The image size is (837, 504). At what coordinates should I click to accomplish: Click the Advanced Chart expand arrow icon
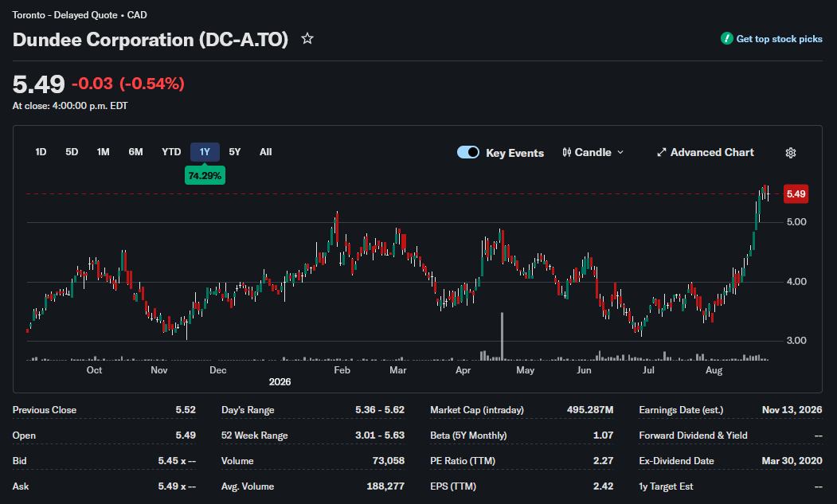[x=661, y=152]
